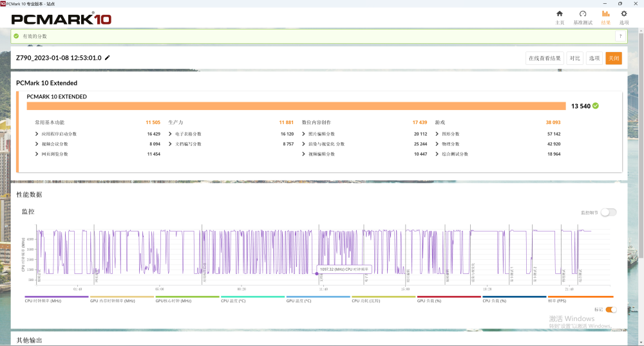
Task: Open the Benchmarks (基准测试) gauge icon
Action: coord(583,17)
